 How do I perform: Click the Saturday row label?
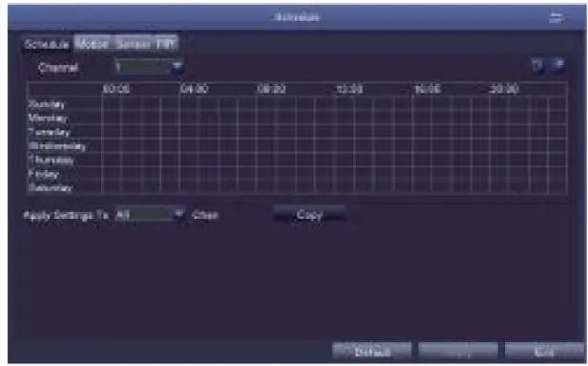[x=50, y=187]
